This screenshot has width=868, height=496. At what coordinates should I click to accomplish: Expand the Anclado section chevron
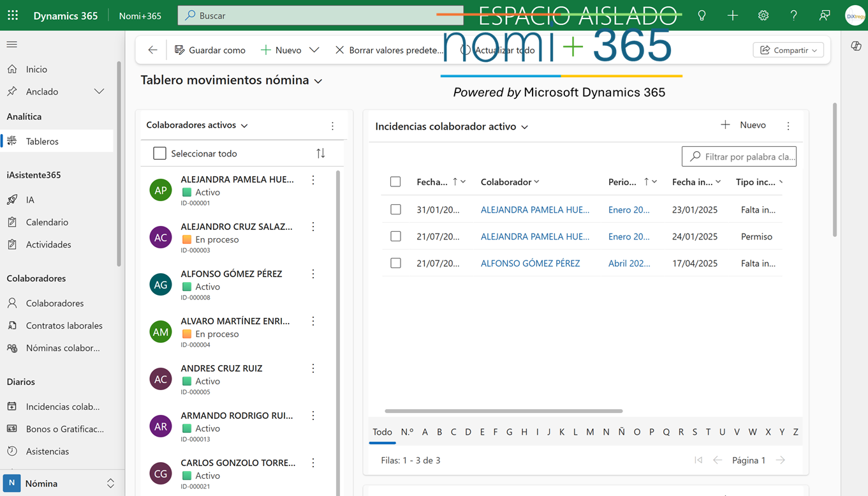click(x=99, y=91)
